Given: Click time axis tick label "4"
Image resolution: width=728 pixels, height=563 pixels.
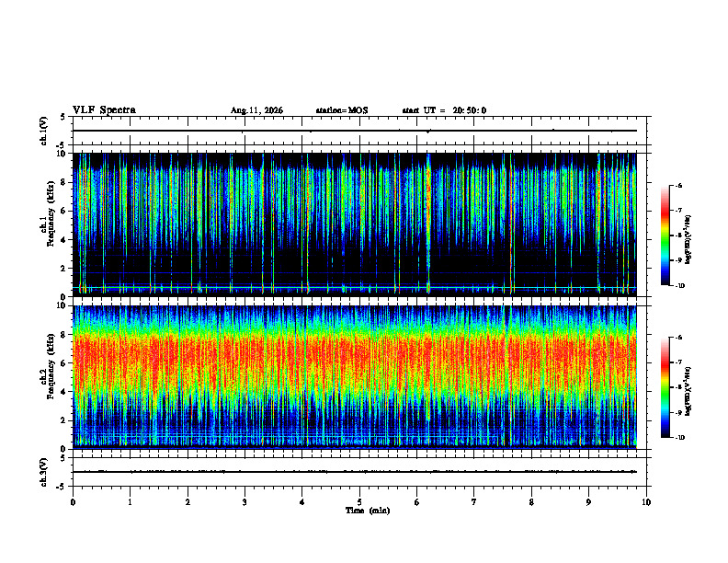Looking at the screenshot, I should (302, 502).
